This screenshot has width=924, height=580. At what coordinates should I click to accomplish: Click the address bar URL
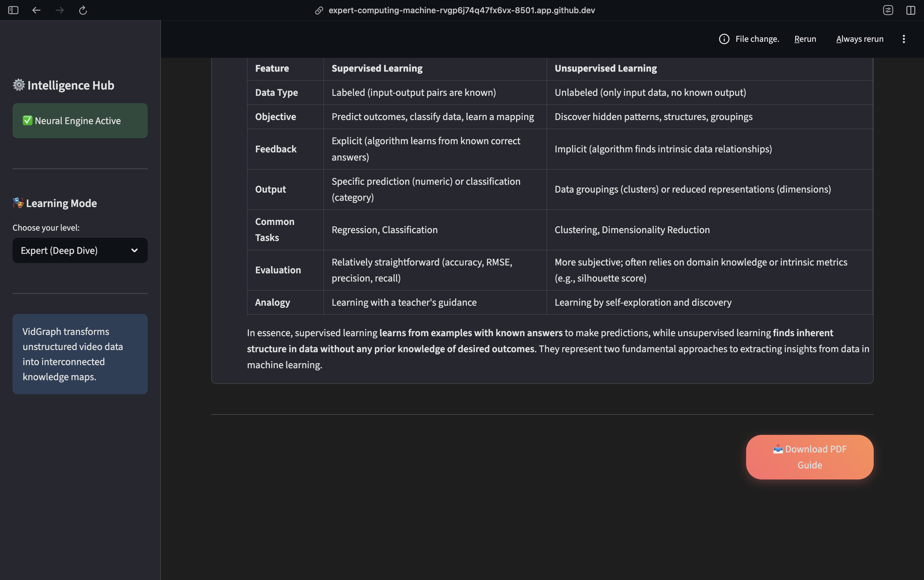click(x=462, y=10)
